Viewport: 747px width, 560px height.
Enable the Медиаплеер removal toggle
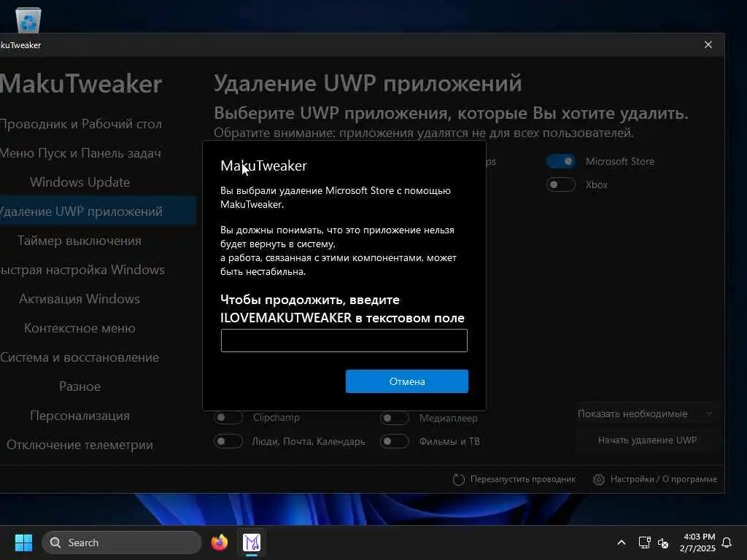click(395, 418)
